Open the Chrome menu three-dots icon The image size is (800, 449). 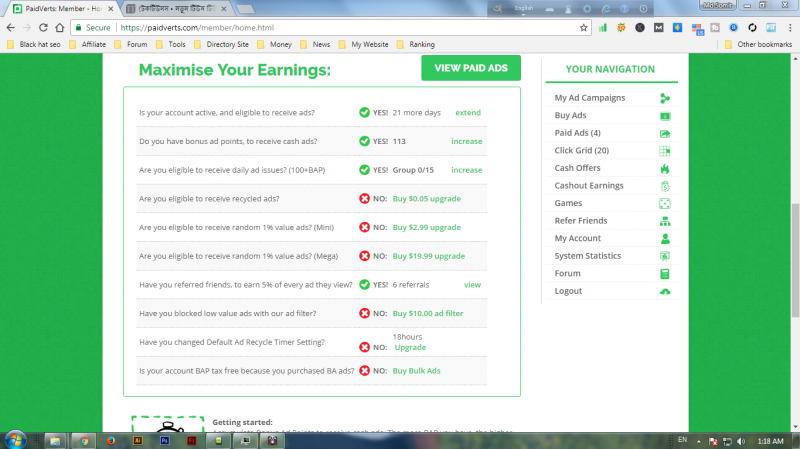click(x=790, y=28)
